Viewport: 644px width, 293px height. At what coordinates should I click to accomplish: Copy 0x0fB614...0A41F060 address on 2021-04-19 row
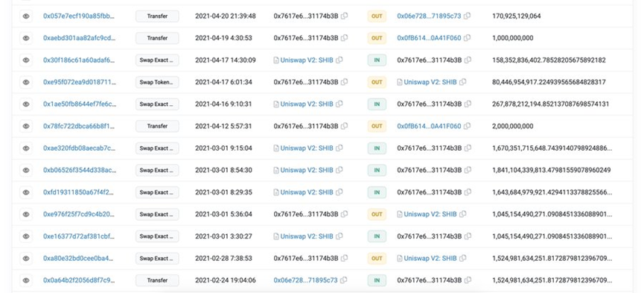click(x=467, y=38)
